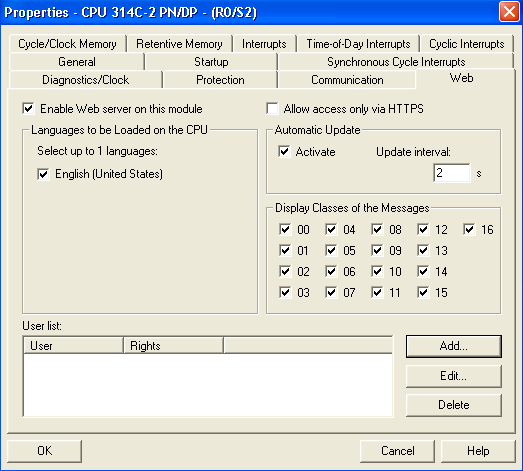Image resolution: width=523 pixels, height=471 pixels.
Task: Uncheck message display class 05
Action: 331,251
